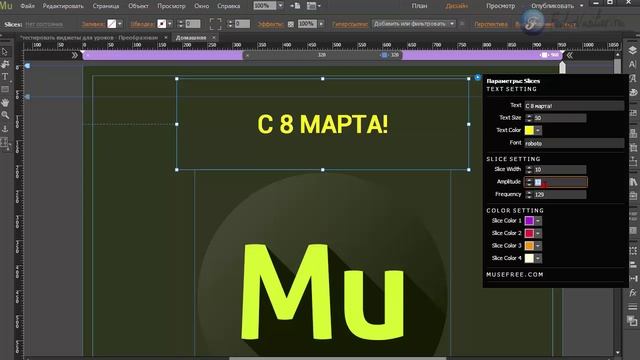
Task: Open the Slice Color 4 dropdown arrow
Action: click(x=538, y=258)
